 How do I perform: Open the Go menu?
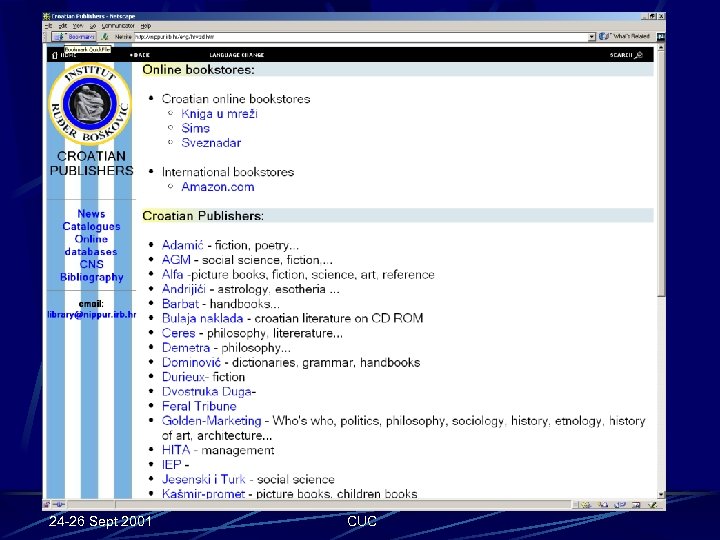pos(93,26)
